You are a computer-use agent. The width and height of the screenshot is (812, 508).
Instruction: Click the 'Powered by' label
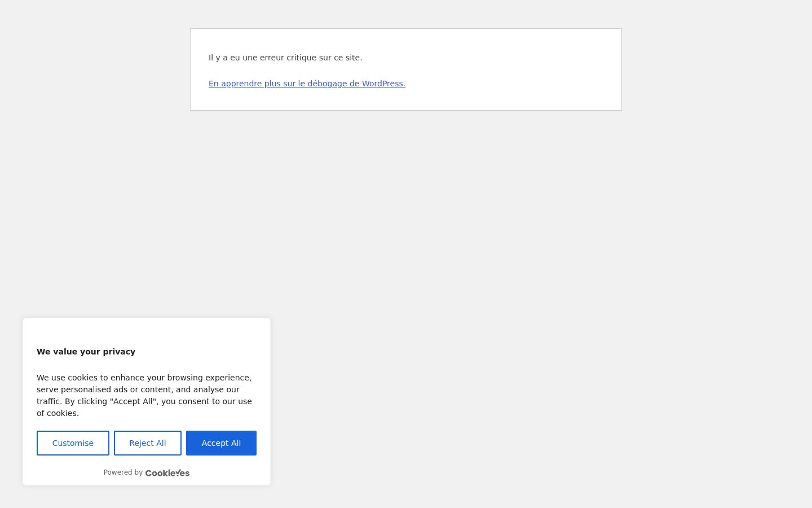(x=123, y=472)
